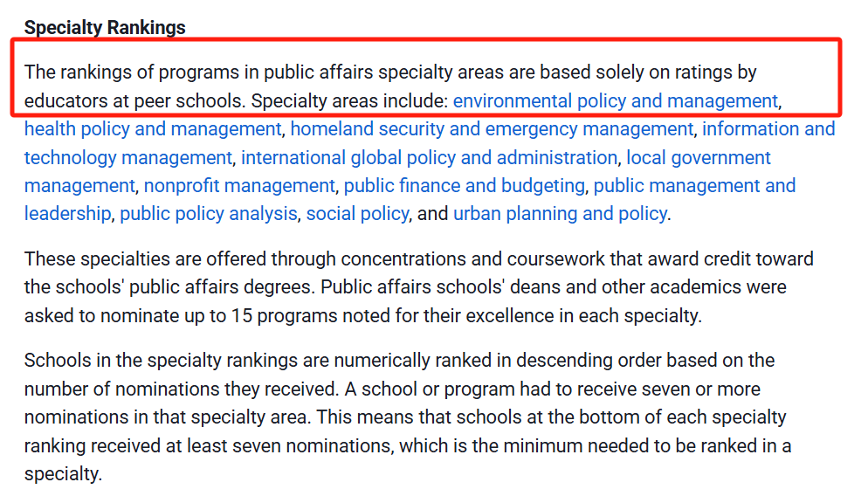Open public policy analysis link
Image resolution: width=868 pixels, height=503 pixels.
(x=208, y=214)
